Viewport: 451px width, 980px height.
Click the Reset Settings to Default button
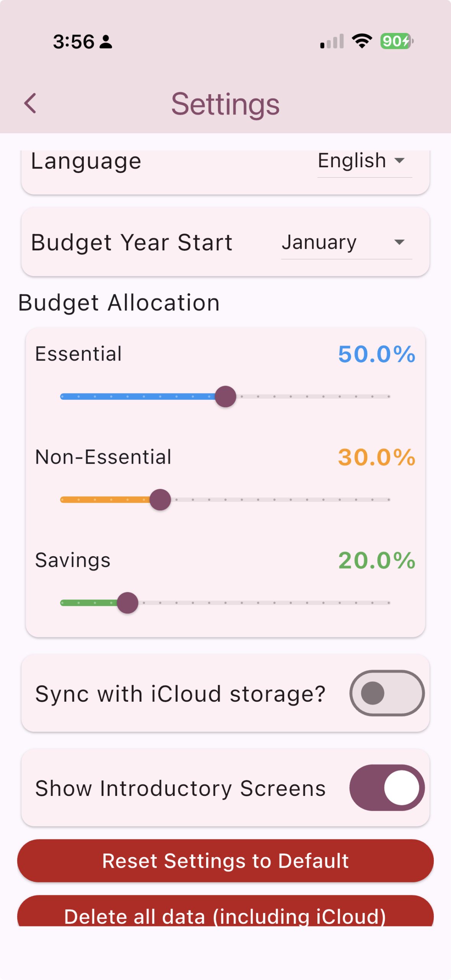(x=225, y=861)
